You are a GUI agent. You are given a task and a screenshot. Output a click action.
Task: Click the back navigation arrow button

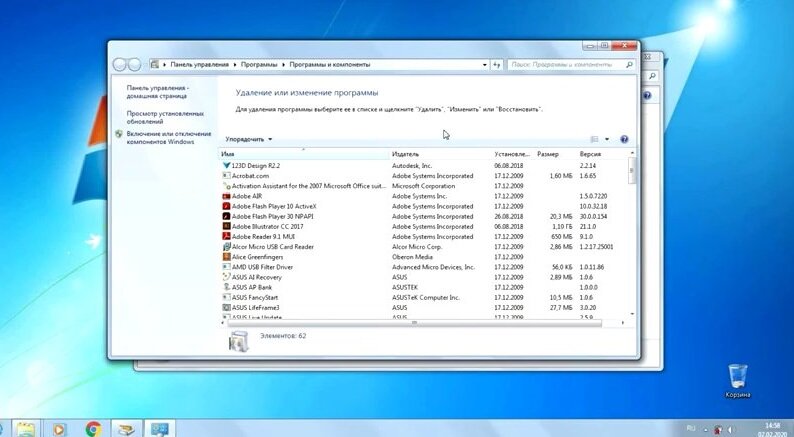point(120,65)
